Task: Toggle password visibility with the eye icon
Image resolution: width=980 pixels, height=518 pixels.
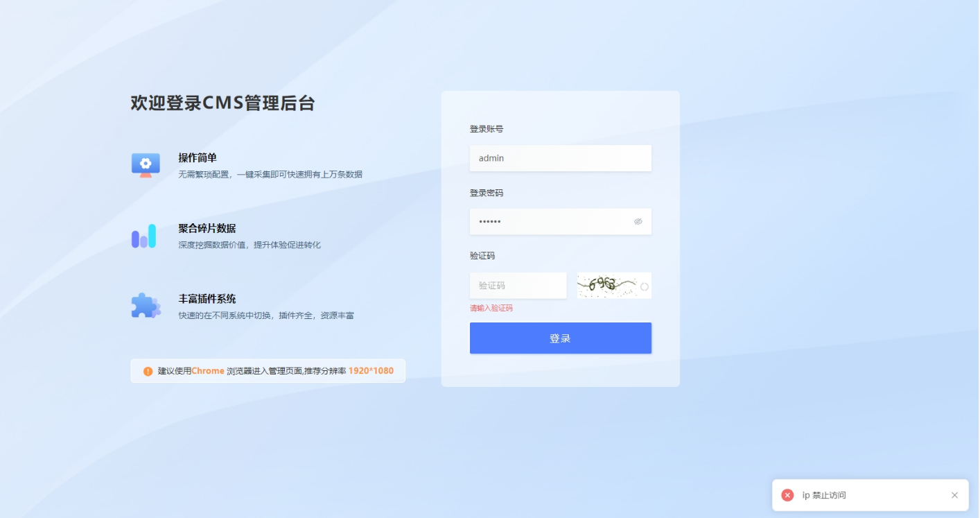Action: coord(638,221)
